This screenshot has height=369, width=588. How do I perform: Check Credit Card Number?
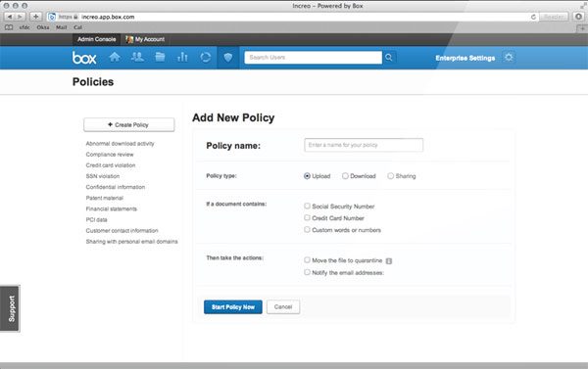[x=307, y=217]
